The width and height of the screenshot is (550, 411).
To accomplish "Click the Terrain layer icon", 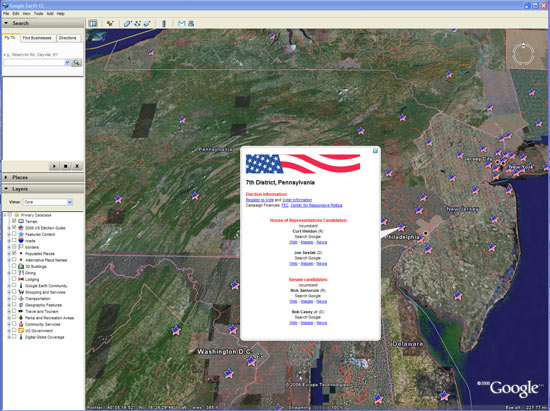I will point(21,221).
